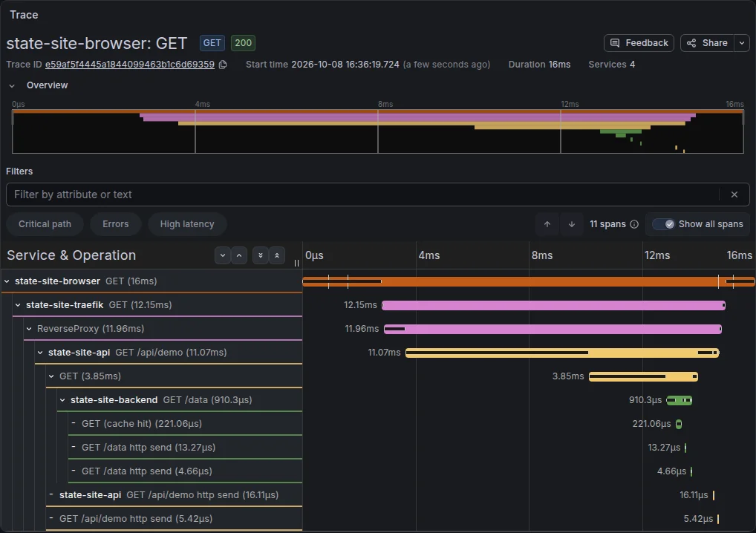This screenshot has width=756, height=533.
Task: Select the GET /data http send (4.66µs) row
Action: click(185, 471)
